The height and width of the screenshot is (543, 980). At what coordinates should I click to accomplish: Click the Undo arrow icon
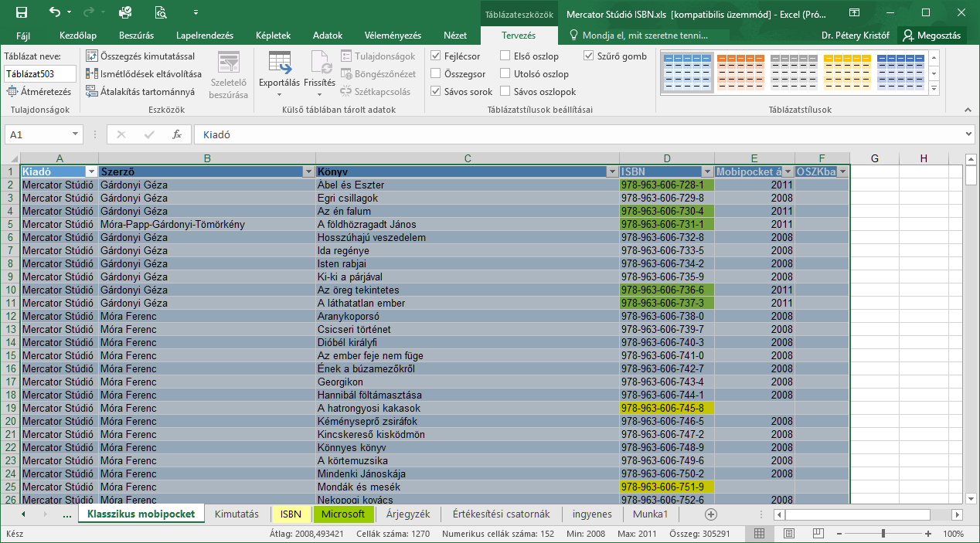[x=54, y=12]
